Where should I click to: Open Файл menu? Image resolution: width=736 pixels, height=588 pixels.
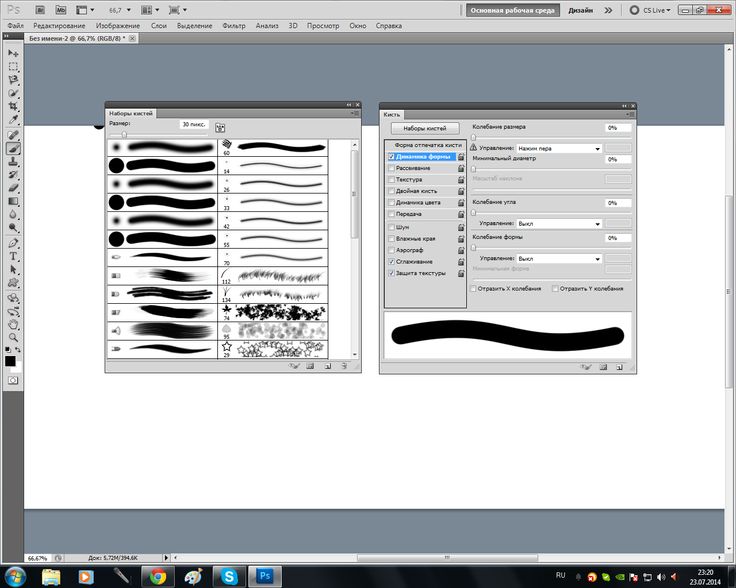[x=15, y=26]
